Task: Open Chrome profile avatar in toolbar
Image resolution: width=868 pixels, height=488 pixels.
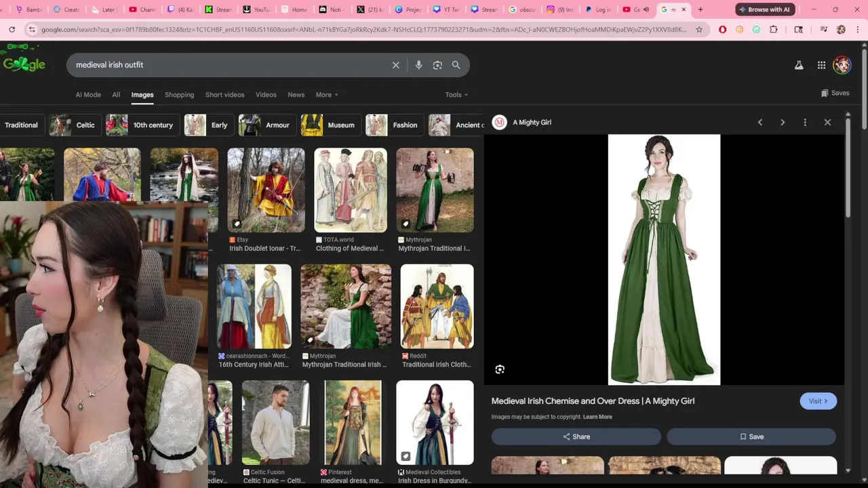Action: coord(841,29)
